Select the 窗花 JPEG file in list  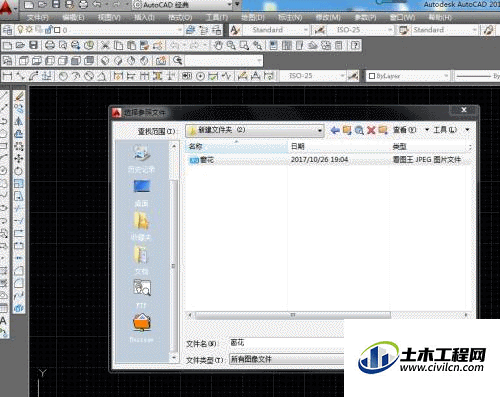tap(329, 160)
